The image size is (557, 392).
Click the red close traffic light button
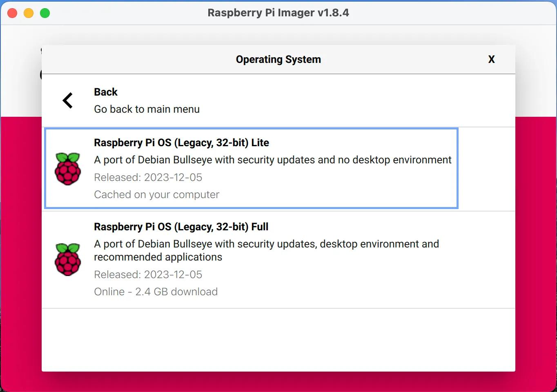click(x=12, y=13)
